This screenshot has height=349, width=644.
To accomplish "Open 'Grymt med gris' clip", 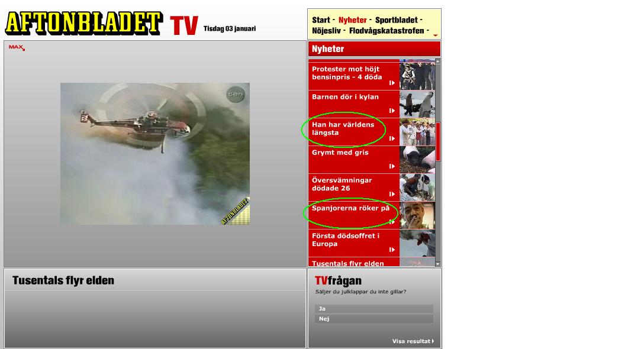I will (353, 160).
